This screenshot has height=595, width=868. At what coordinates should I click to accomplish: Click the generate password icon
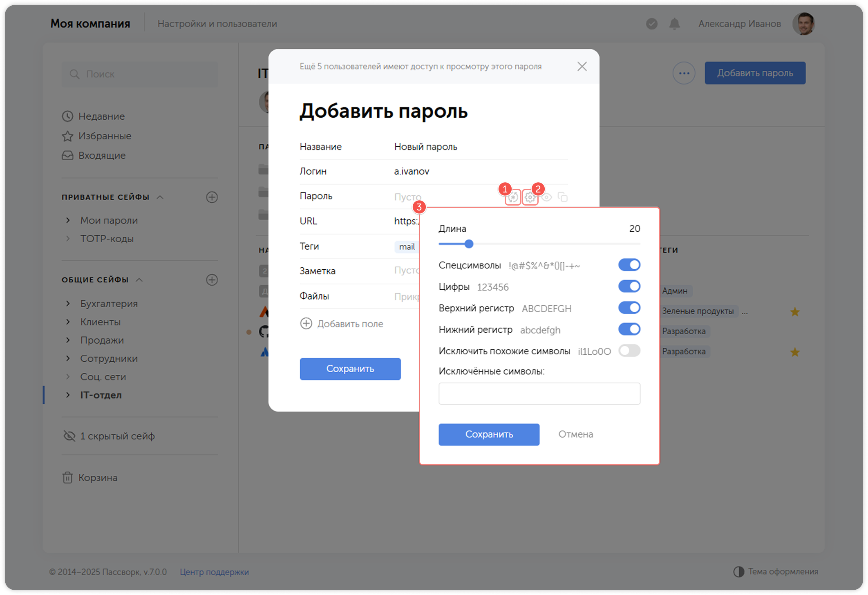[513, 197]
